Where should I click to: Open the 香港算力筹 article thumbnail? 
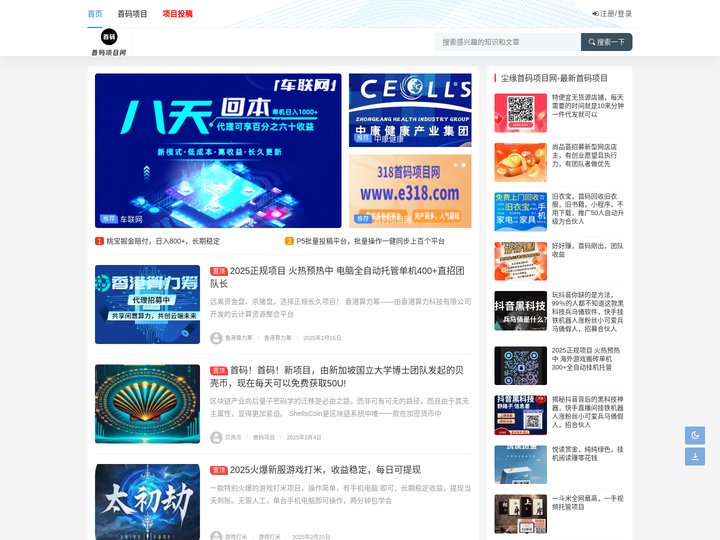click(x=147, y=304)
